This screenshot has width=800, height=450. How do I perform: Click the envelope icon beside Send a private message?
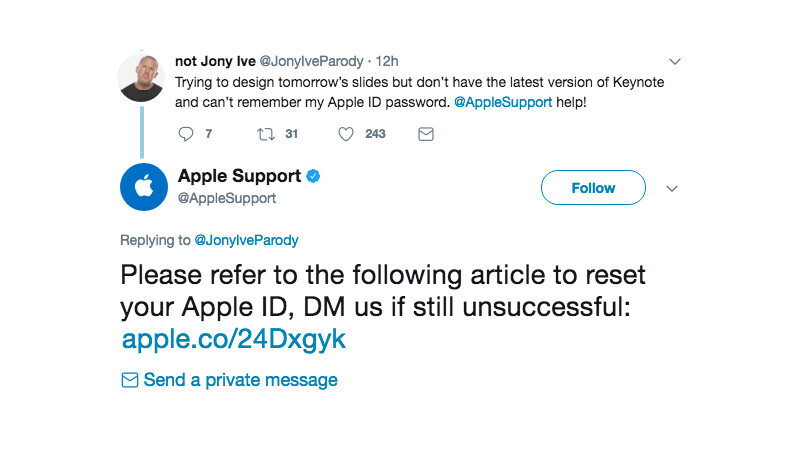(x=129, y=380)
